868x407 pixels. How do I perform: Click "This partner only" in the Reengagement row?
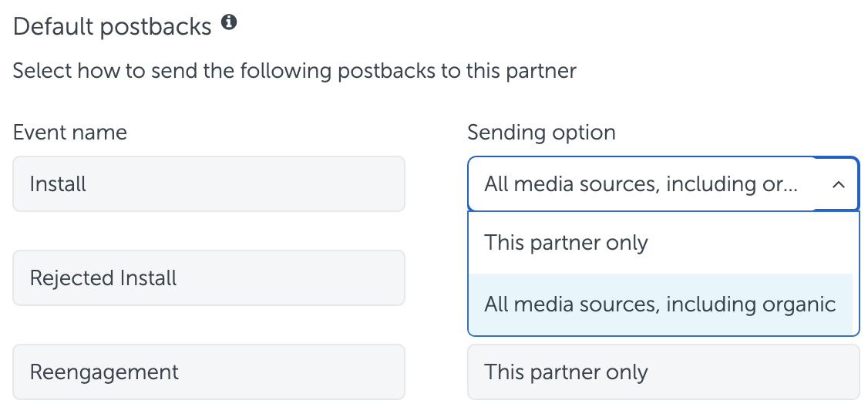point(566,372)
